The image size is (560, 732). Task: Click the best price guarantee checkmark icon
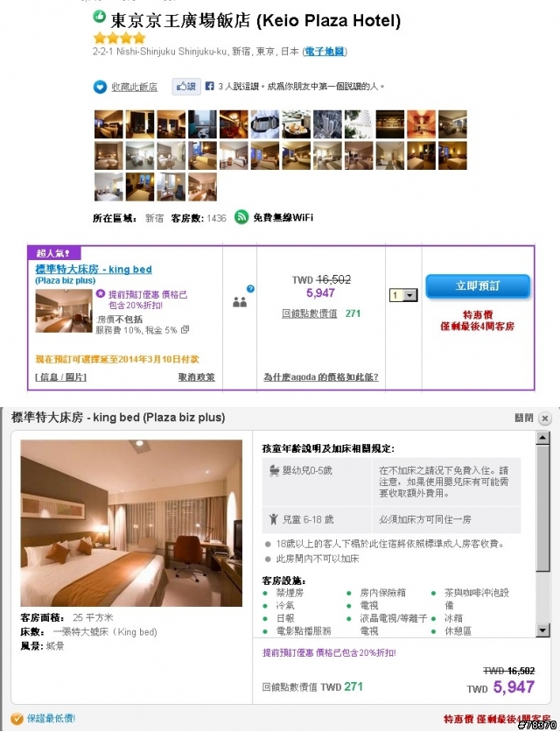click(x=17, y=719)
